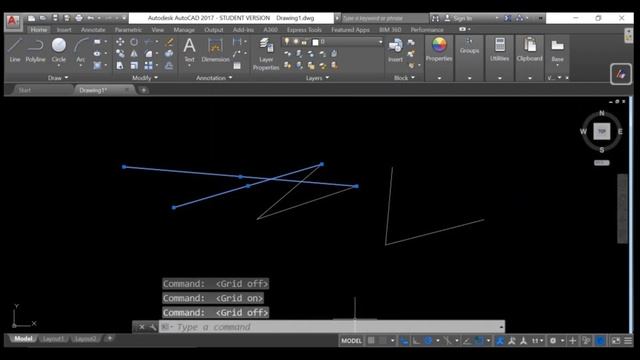The image size is (640, 360).
Task: Select the Arc tool
Action: coord(81,50)
